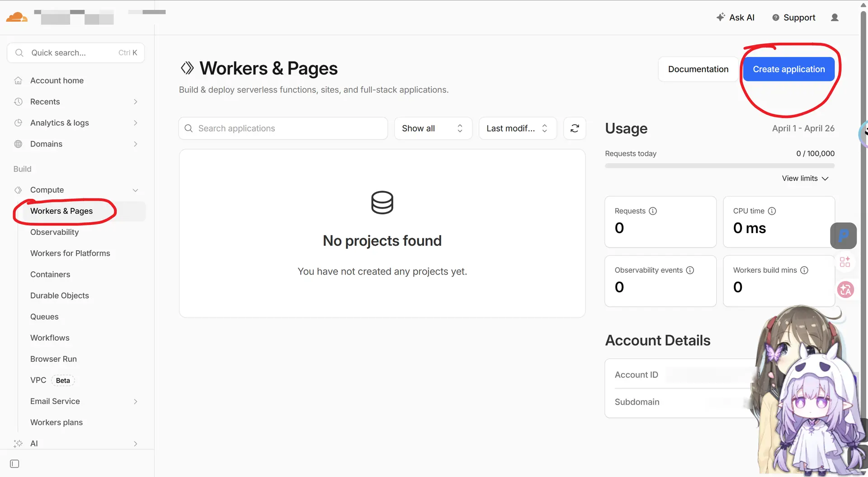Open the Documentation button

click(698, 69)
